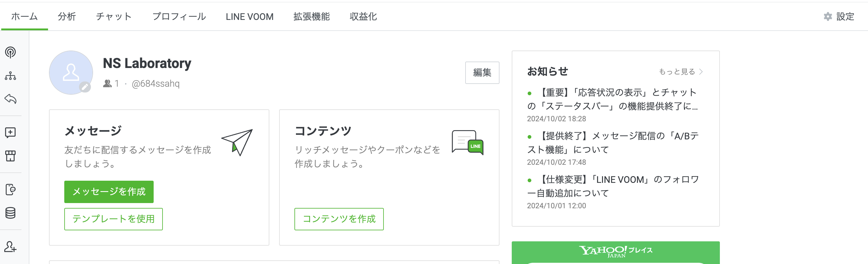This screenshot has width=868, height=264.
Task: Open the document chat icon in sidebar
Action: coord(10,190)
